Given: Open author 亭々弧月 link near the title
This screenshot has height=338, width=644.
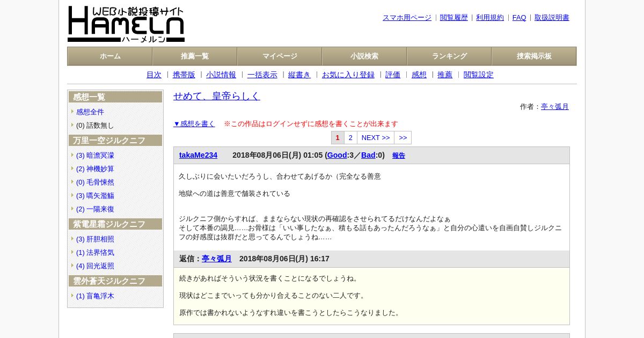Looking at the screenshot, I should tap(555, 107).
